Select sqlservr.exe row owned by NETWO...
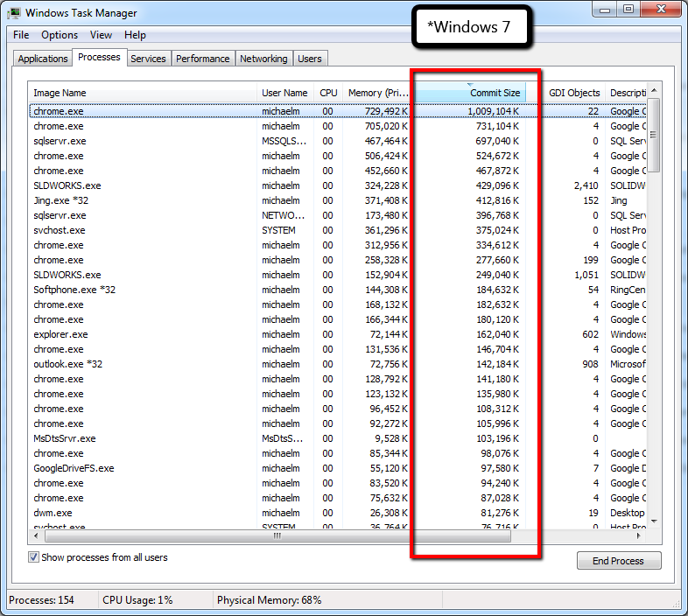The width and height of the screenshot is (688, 616). pos(338,215)
